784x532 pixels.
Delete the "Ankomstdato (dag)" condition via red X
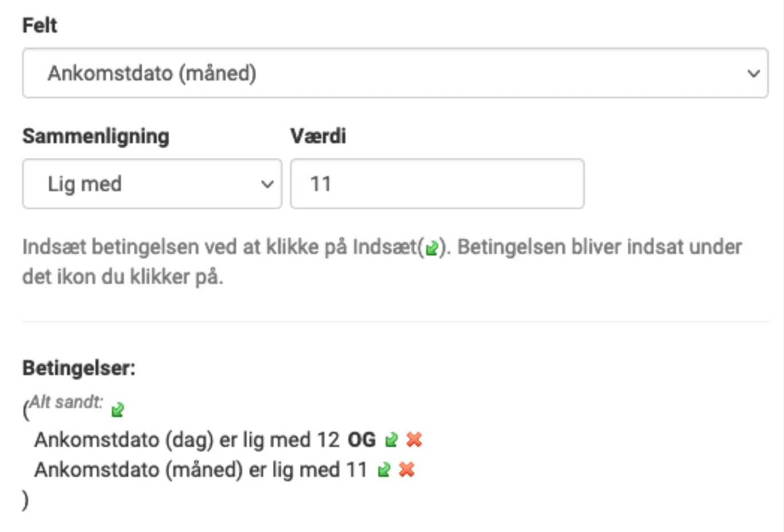(413, 440)
